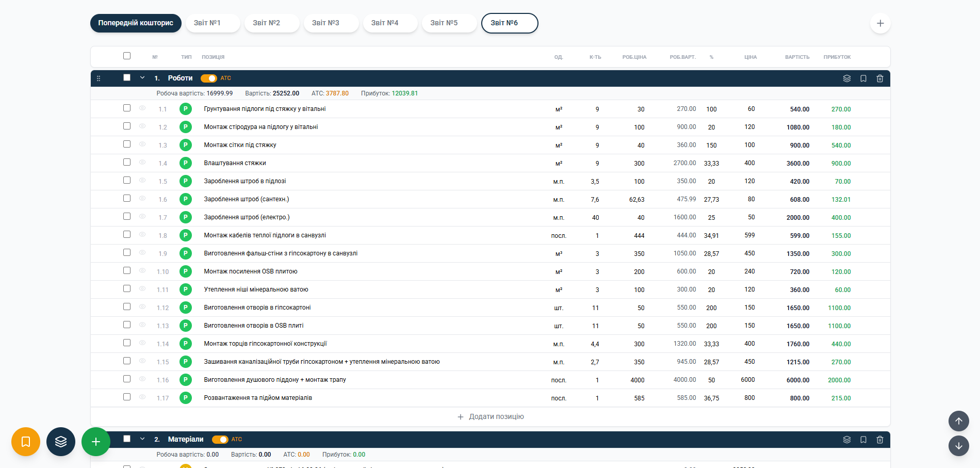Check the checkbox for row 1.4 Влаштування стяжки

click(x=127, y=162)
